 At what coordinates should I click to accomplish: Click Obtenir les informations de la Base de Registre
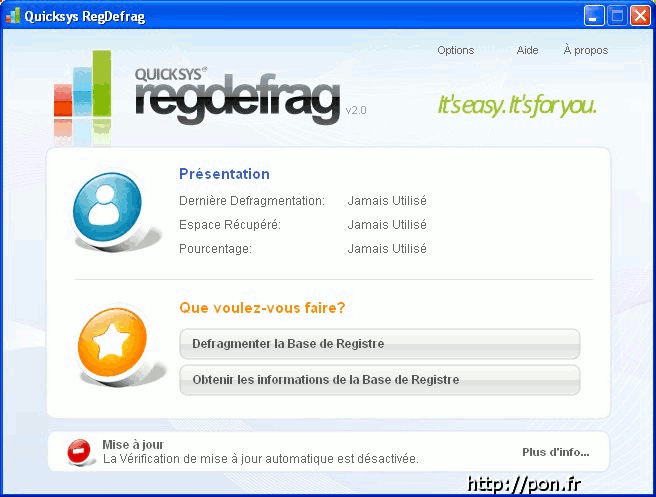coord(379,380)
